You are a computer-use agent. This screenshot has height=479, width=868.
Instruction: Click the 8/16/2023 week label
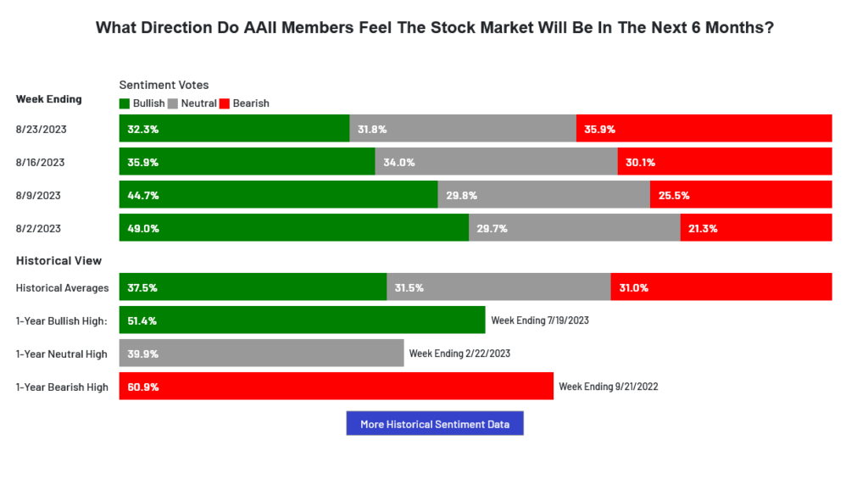40,162
